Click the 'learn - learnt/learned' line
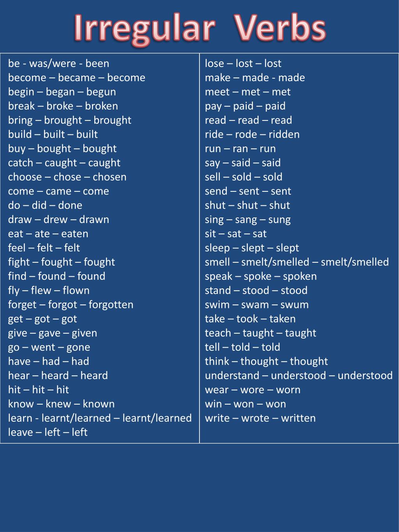Screen dimensions: 399x532 (100, 418)
